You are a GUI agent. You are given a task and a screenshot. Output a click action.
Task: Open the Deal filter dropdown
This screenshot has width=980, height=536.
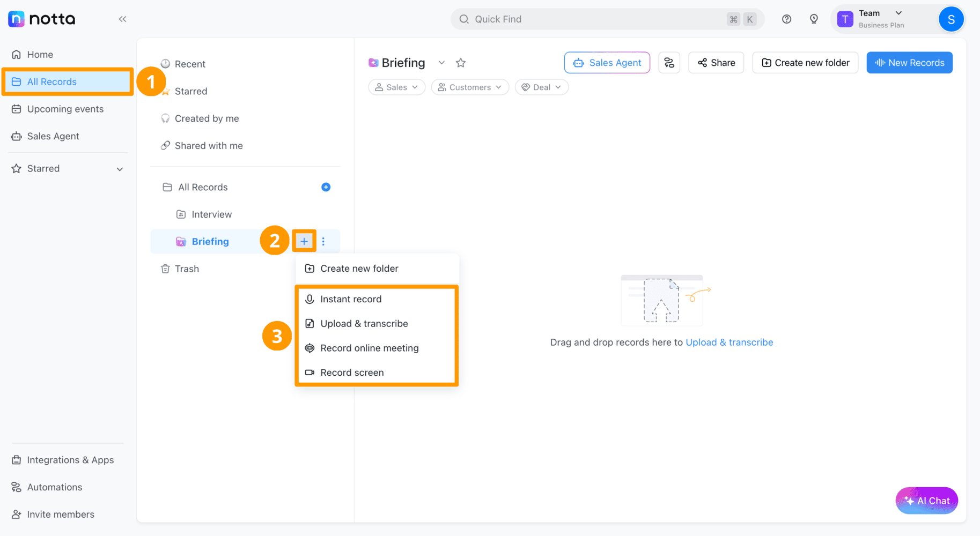[x=541, y=87]
